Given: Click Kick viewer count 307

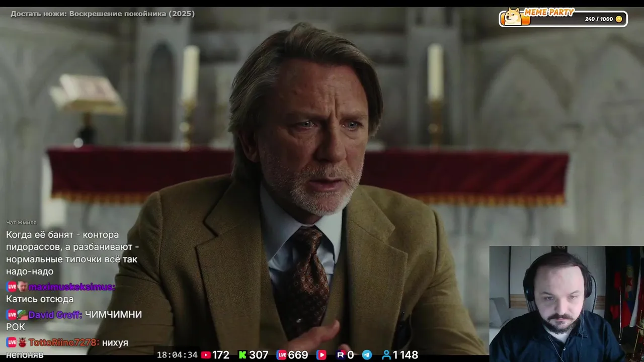Looking at the screenshot, I should click(259, 355).
